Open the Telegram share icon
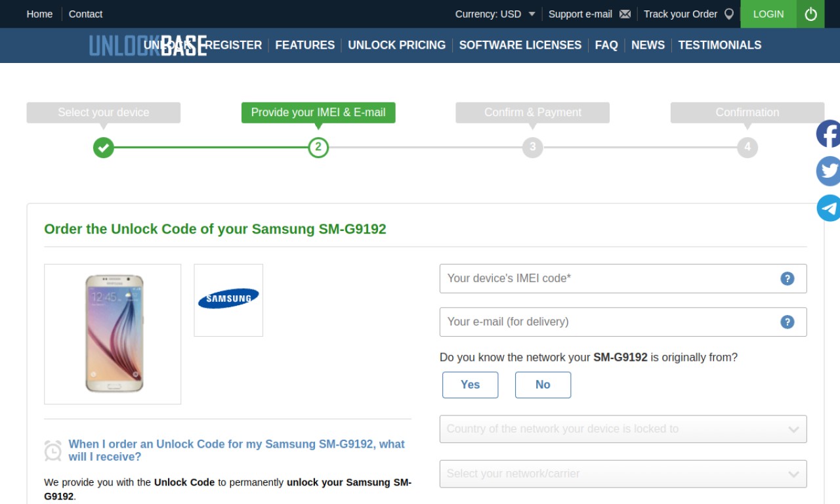Viewport: 840px width, 504px height. [x=828, y=208]
